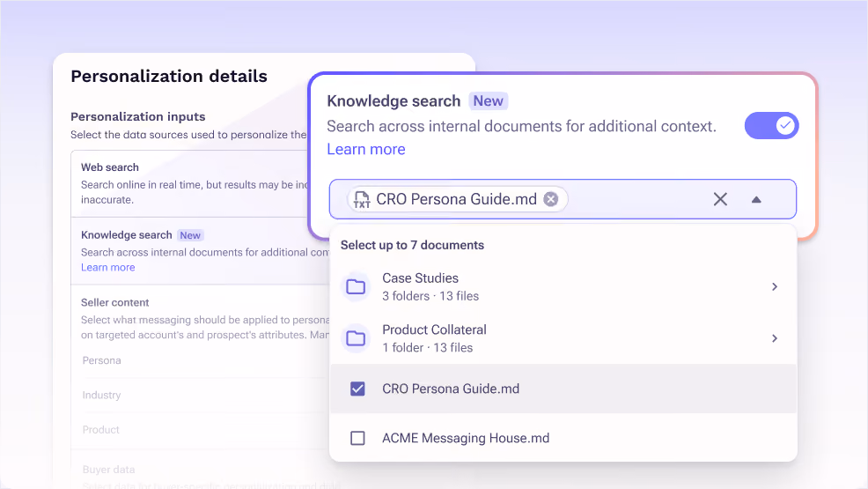The width and height of the screenshot is (868, 489).
Task: Clear all selected documents with X
Action: point(720,199)
